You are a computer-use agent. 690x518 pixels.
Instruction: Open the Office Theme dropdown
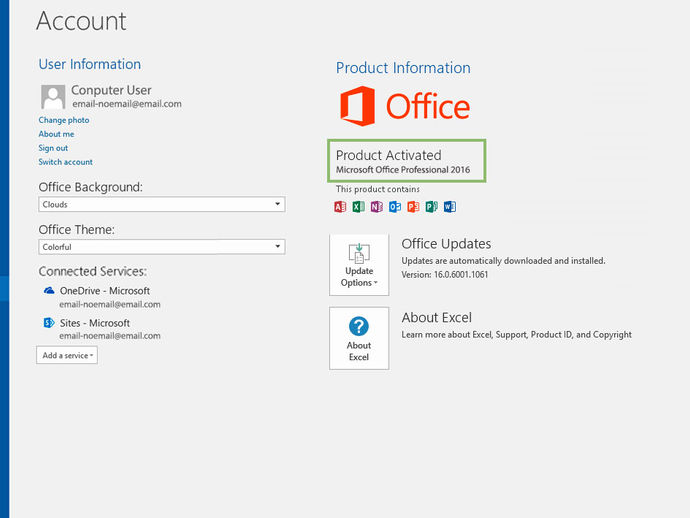coord(161,247)
